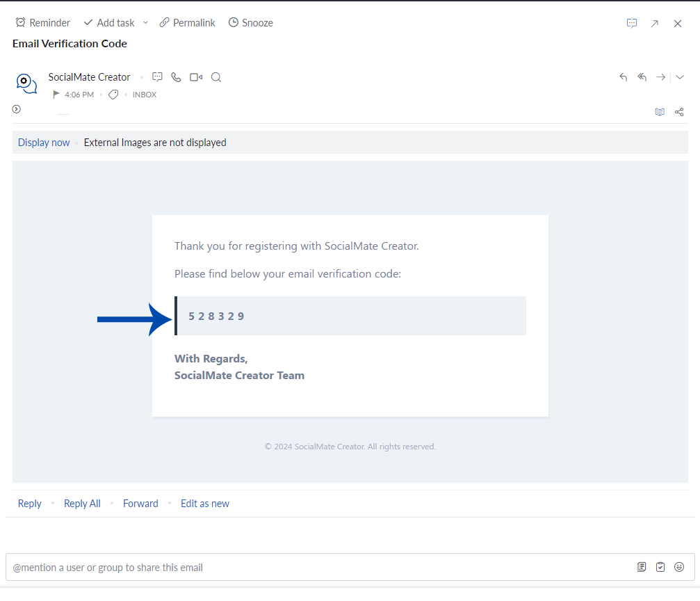
Task: Click the notes icon in the comment box
Action: 642,567
